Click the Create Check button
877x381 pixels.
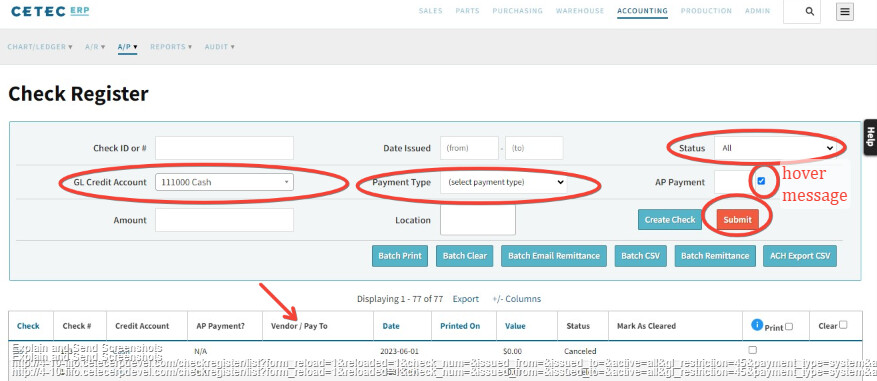point(669,219)
